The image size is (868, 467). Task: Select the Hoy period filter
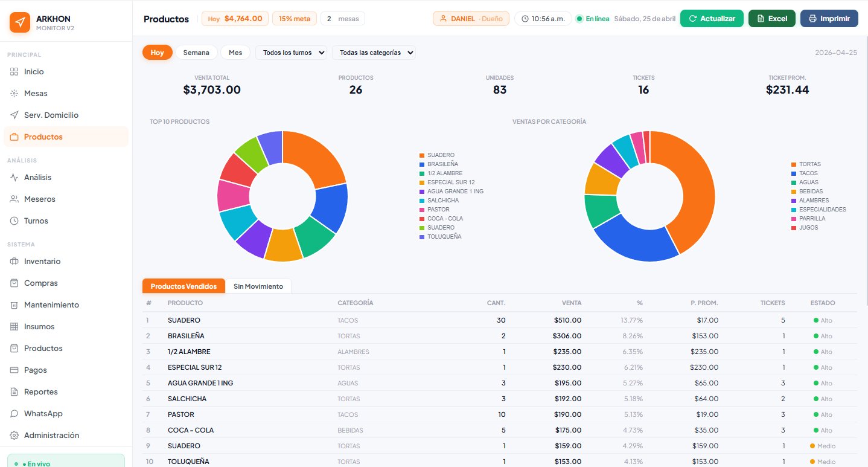[x=158, y=53]
